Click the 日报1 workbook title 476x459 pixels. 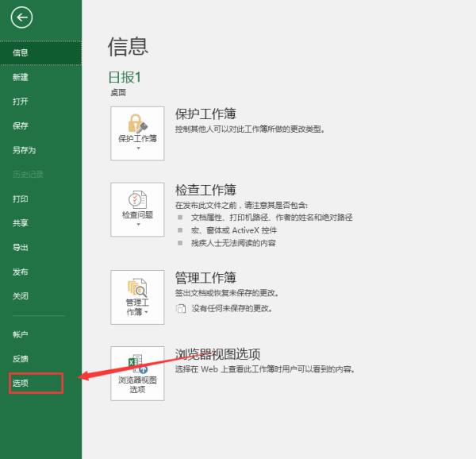pyautogui.click(x=125, y=77)
